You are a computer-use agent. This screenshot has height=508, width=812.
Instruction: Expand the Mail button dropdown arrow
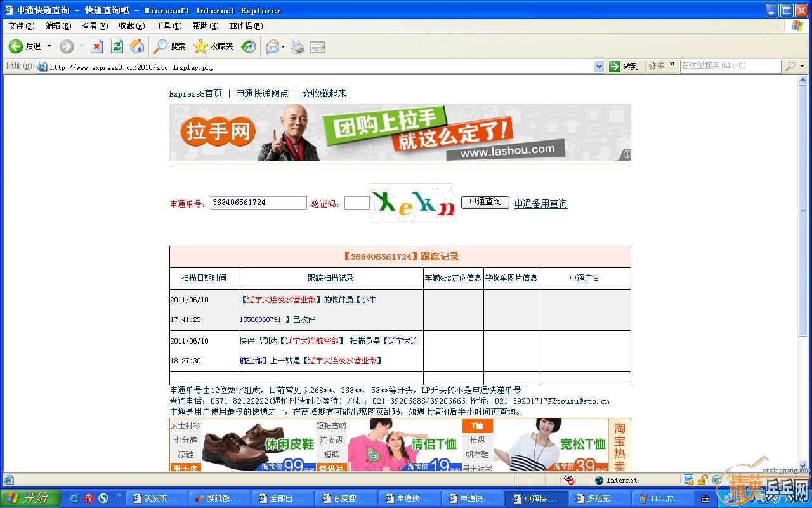283,46
